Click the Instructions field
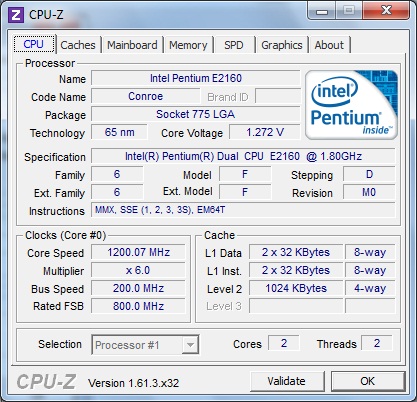Image resolution: width=417 pixels, height=402 pixels. (243, 210)
